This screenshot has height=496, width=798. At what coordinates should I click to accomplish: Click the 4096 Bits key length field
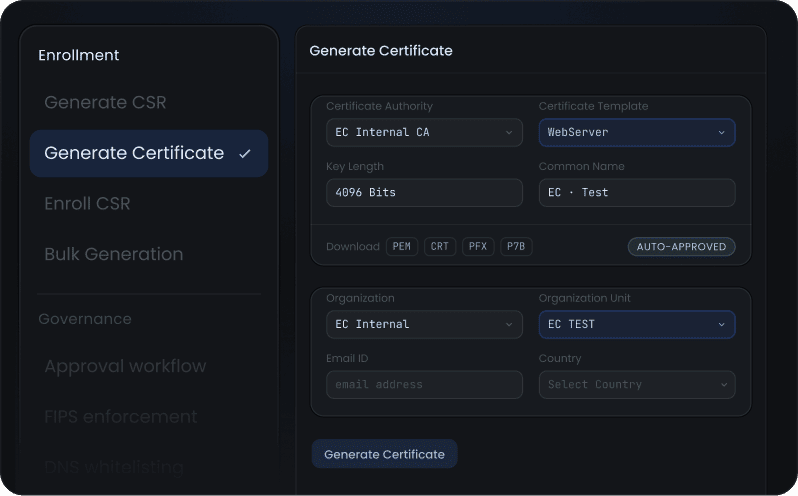(x=424, y=192)
